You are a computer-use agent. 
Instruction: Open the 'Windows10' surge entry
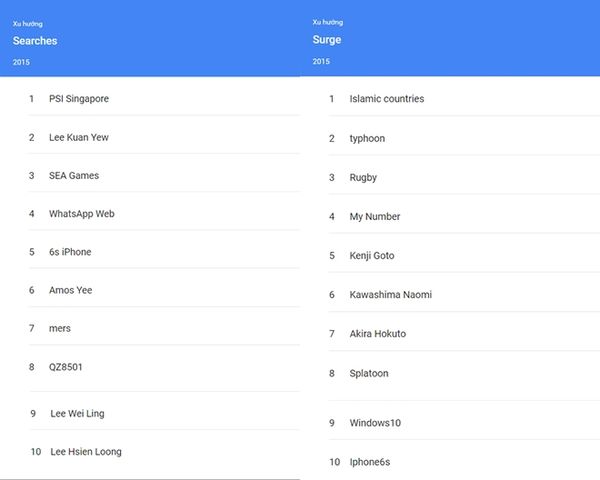click(375, 423)
